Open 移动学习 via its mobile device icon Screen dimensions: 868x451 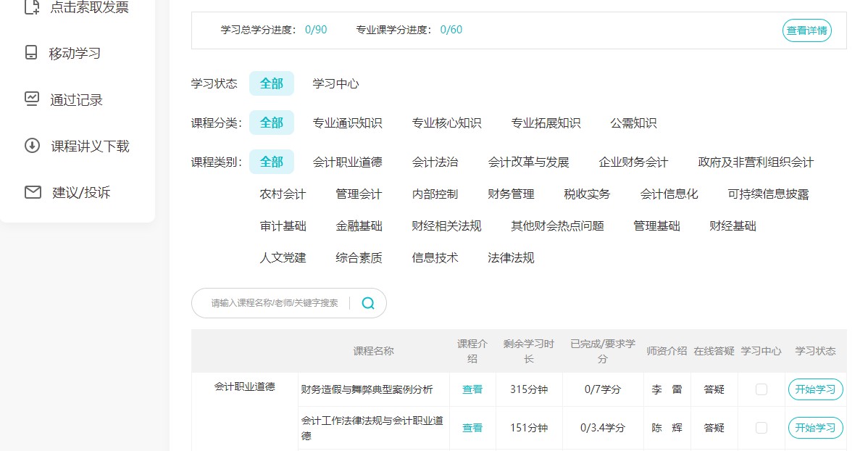click(32, 52)
